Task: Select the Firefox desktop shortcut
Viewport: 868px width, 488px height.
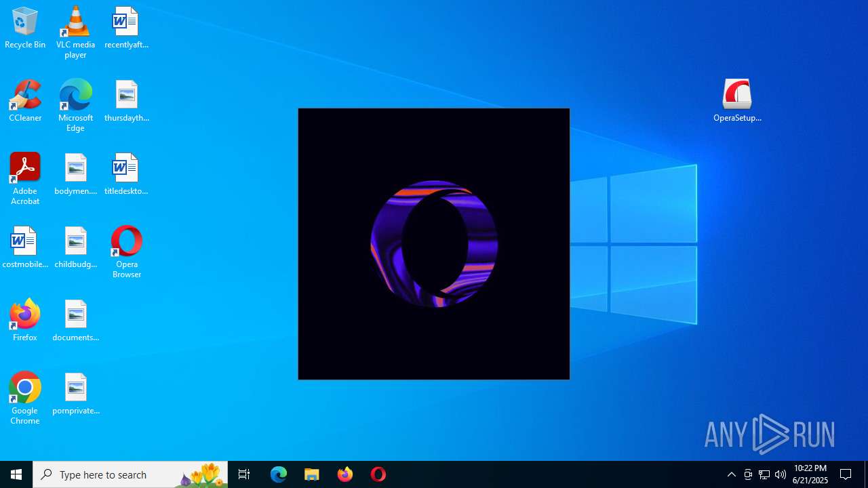Action: click(x=25, y=320)
